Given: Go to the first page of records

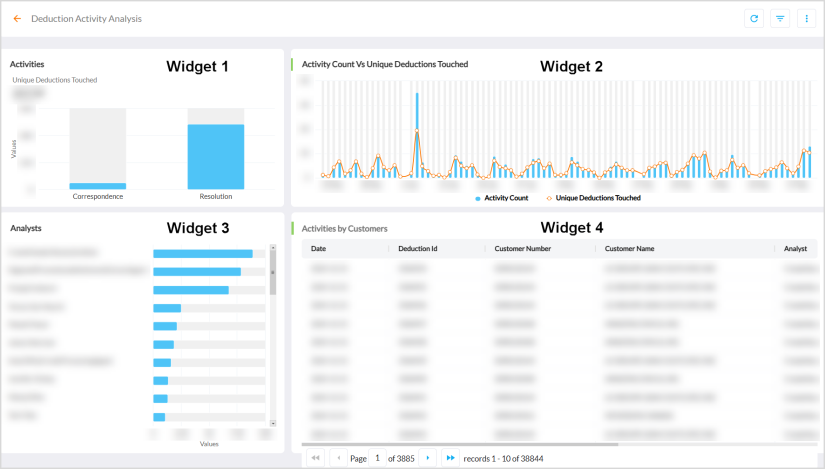Looking at the screenshot, I should 316,457.
